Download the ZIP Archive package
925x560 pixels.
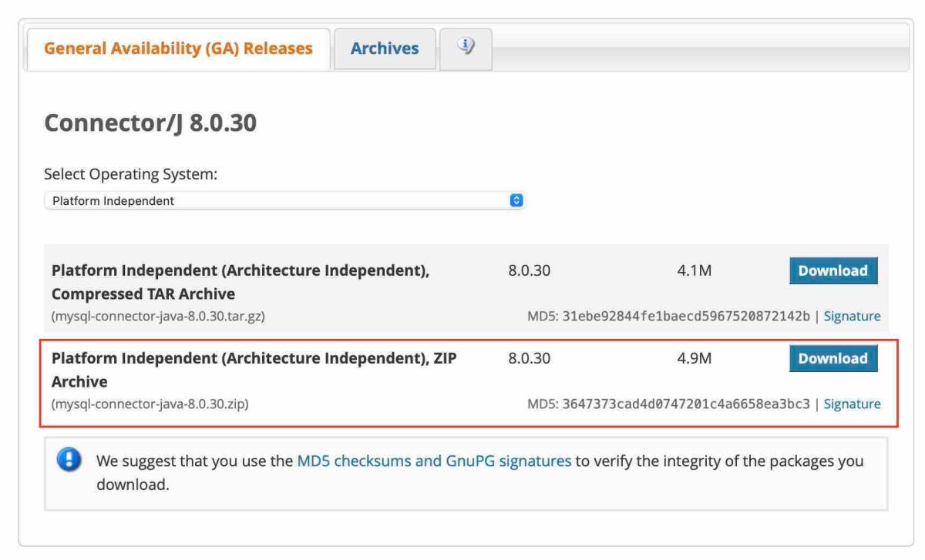(833, 358)
